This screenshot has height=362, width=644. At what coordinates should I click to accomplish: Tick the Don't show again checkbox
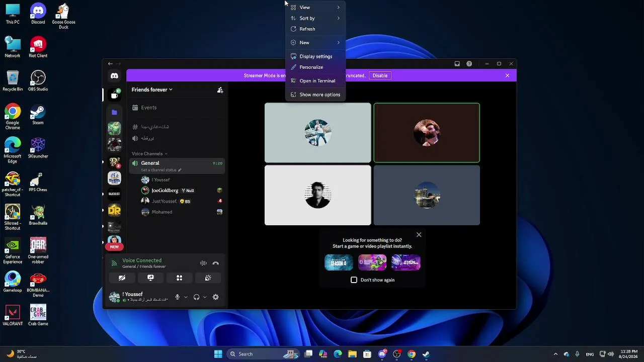pos(354,280)
